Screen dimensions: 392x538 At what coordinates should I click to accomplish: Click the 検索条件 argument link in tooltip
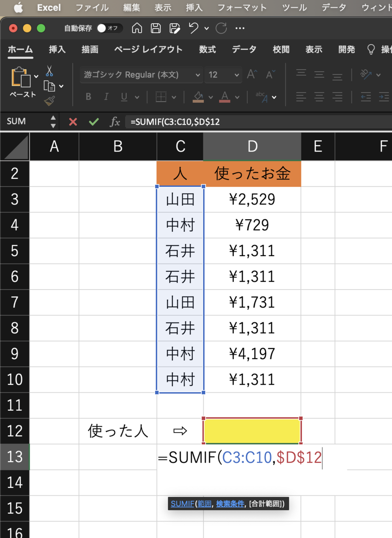[x=230, y=504]
